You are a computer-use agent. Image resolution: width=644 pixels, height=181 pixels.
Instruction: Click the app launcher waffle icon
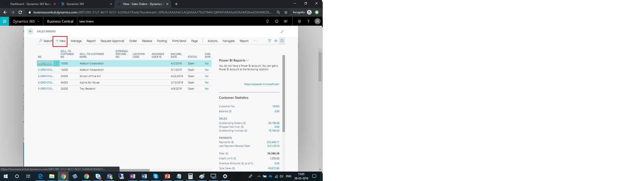(x=4, y=21)
